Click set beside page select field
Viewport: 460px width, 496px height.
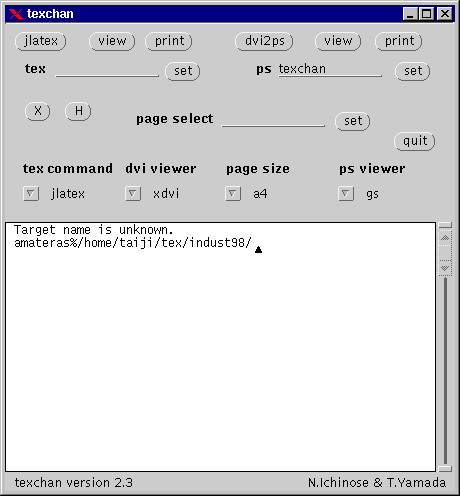[x=353, y=121]
